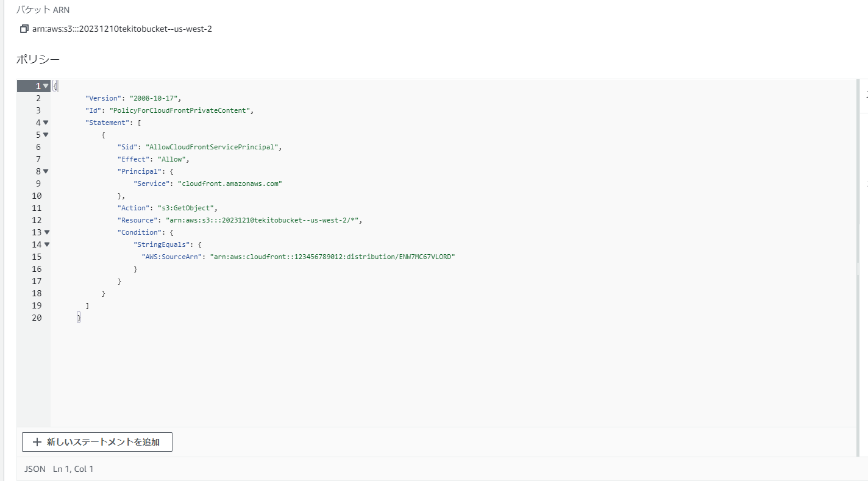Click the JSON label in the status bar
Image resolution: width=868 pixels, height=481 pixels.
point(35,469)
